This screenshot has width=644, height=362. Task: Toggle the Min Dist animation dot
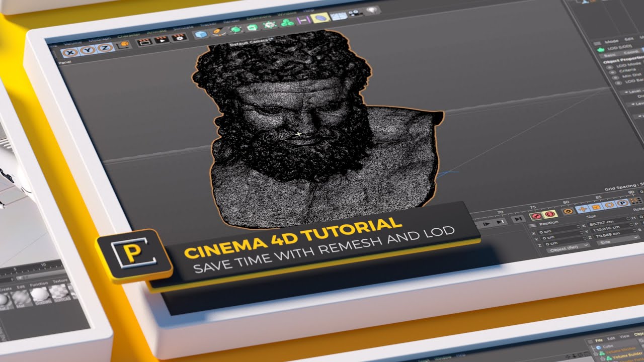[615, 77]
